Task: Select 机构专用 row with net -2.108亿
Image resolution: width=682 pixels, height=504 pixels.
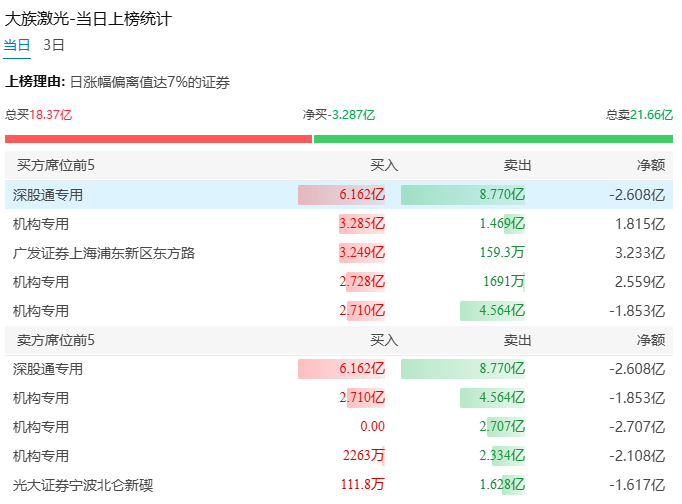Action: (x=339, y=456)
